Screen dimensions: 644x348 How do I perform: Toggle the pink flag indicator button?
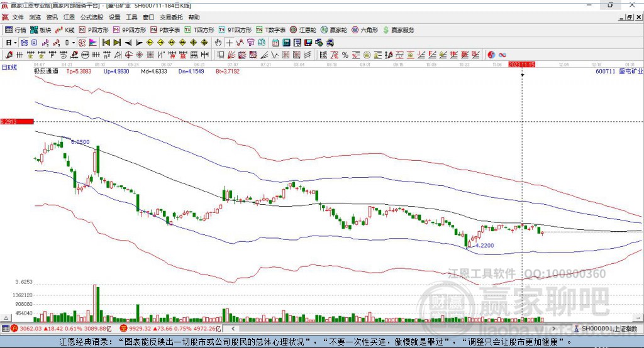click(93, 42)
